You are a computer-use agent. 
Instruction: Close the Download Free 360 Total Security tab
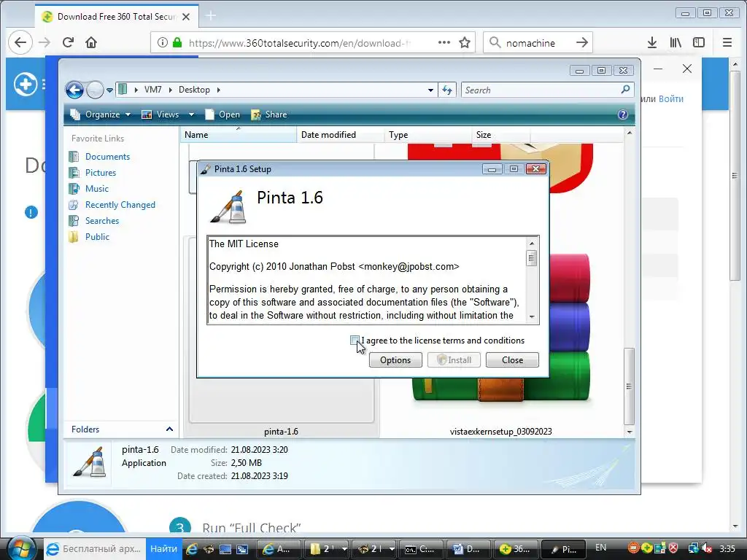(x=186, y=17)
